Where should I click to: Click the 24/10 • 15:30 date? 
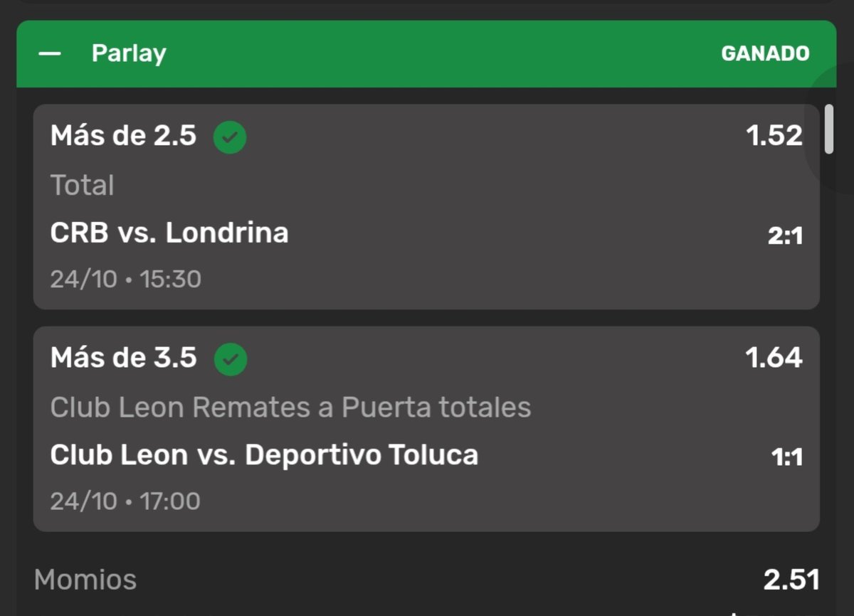click(x=126, y=279)
